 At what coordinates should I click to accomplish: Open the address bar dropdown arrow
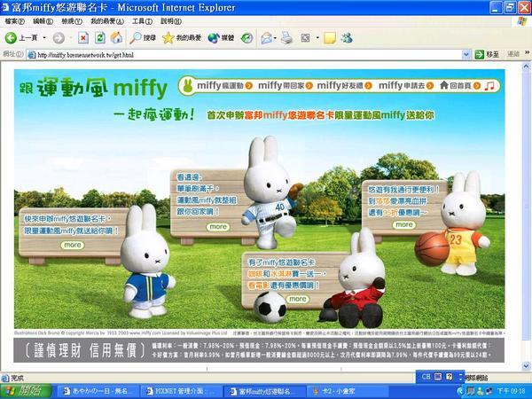point(466,54)
